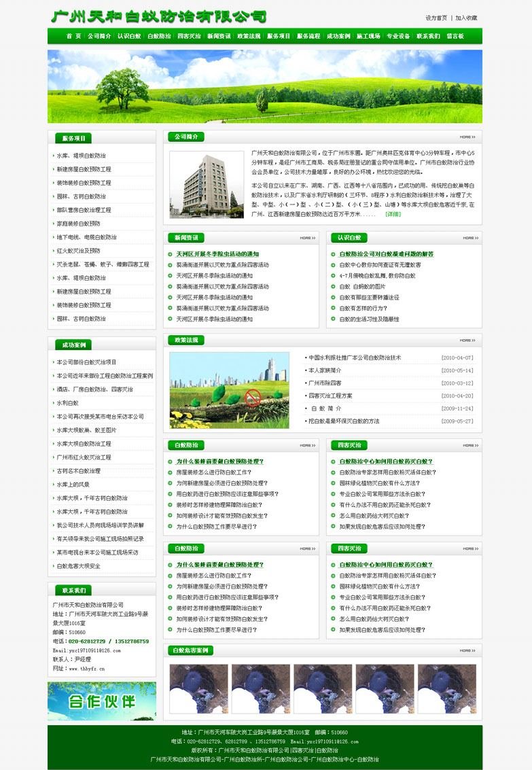Click MORE button in the 白蚁危害案例 panel

[467, 650]
